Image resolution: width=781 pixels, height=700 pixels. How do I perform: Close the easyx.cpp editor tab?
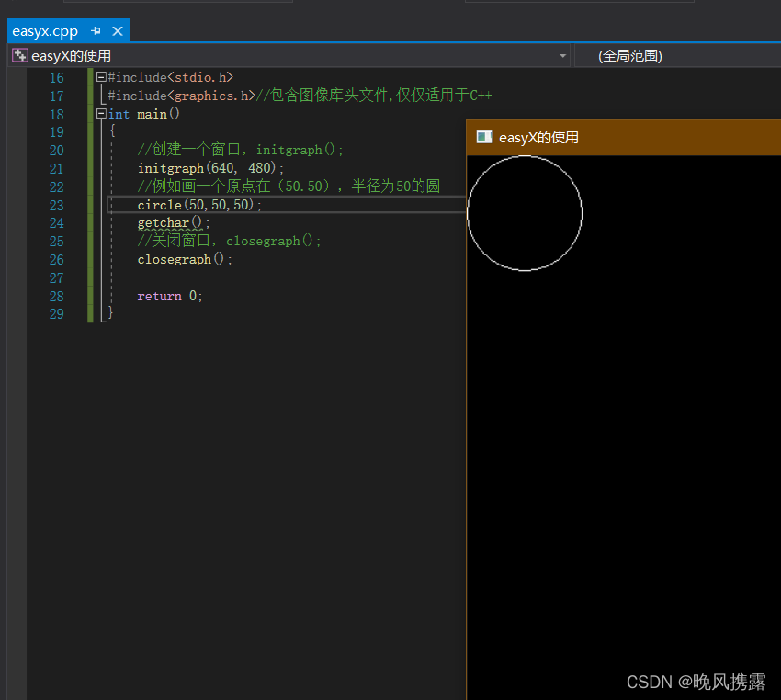(118, 30)
